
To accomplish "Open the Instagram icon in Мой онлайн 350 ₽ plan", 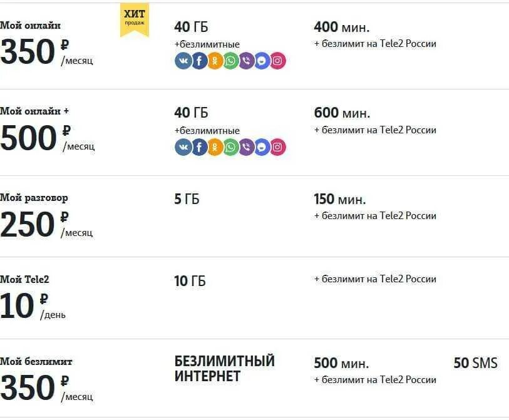I will [278, 61].
